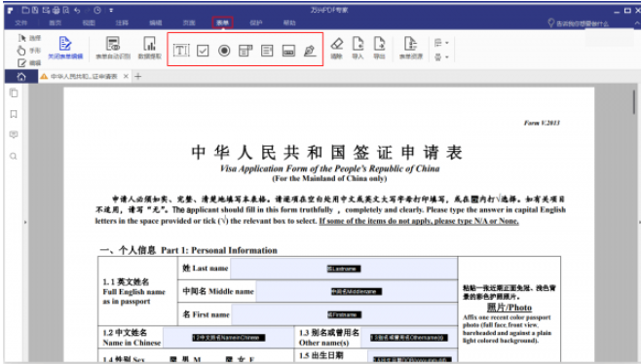Pick the Select arrow tool
The height and width of the screenshot is (364, 641).
(29, 38)
